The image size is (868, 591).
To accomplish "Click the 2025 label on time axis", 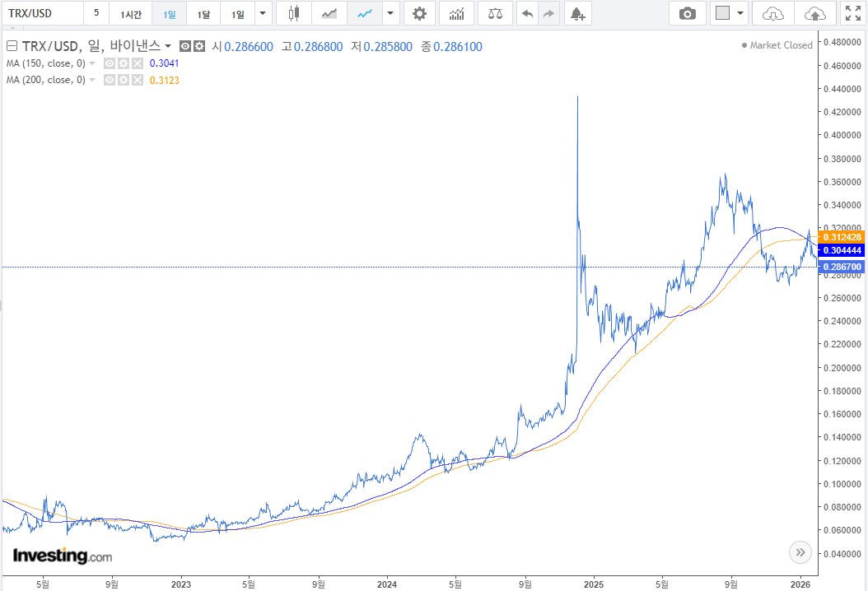I will [594, 584].
